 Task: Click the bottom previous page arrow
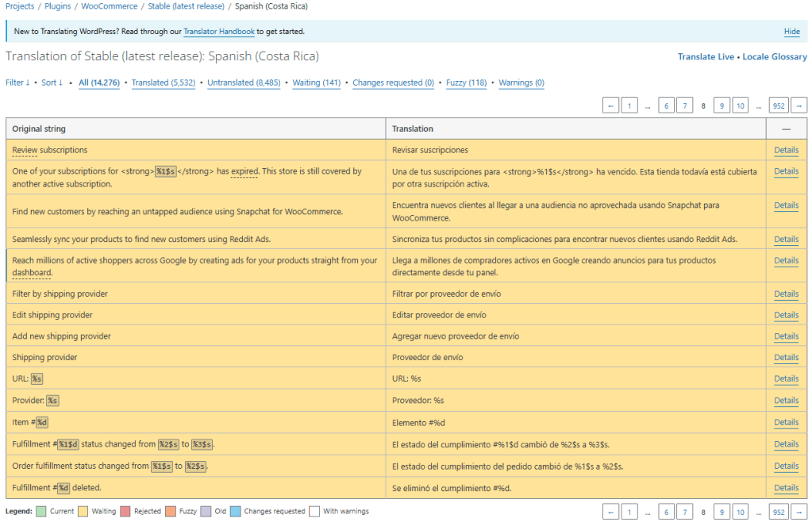coord(611,512)
